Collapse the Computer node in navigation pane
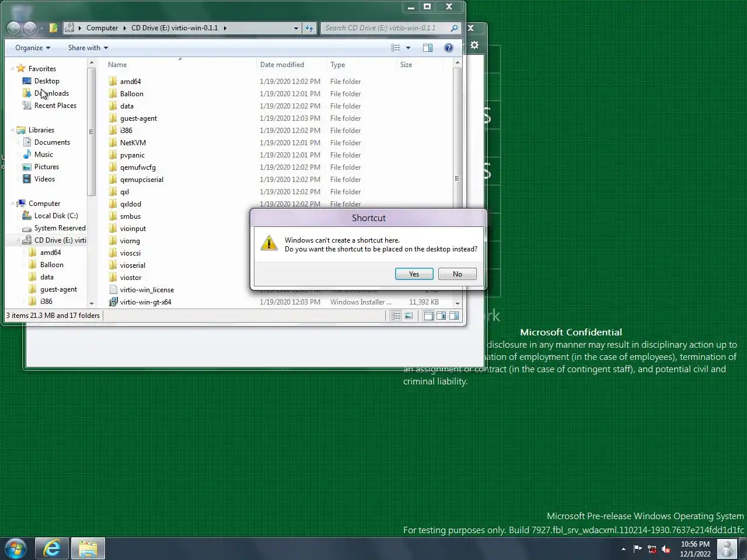 click(x=12, y=204)
